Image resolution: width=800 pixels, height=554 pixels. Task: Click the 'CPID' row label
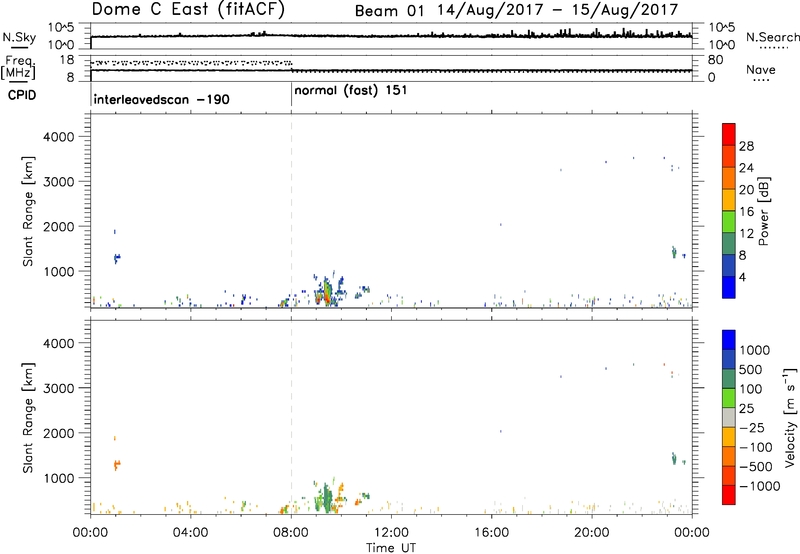pos(22,95)
